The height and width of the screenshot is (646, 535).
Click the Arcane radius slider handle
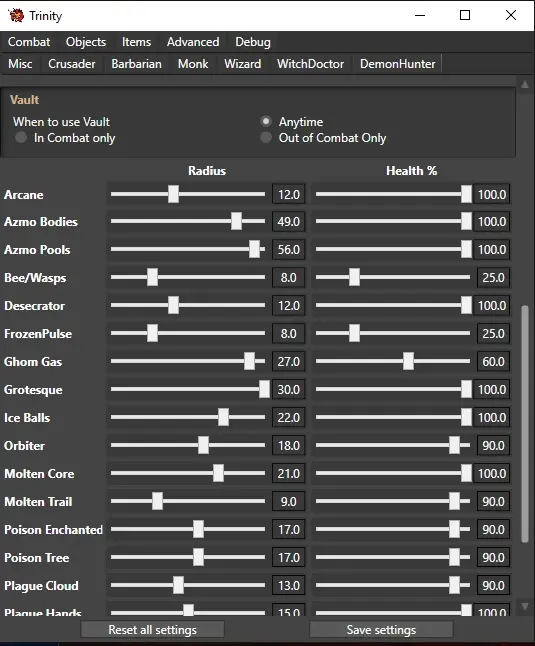tap(173, 194)
